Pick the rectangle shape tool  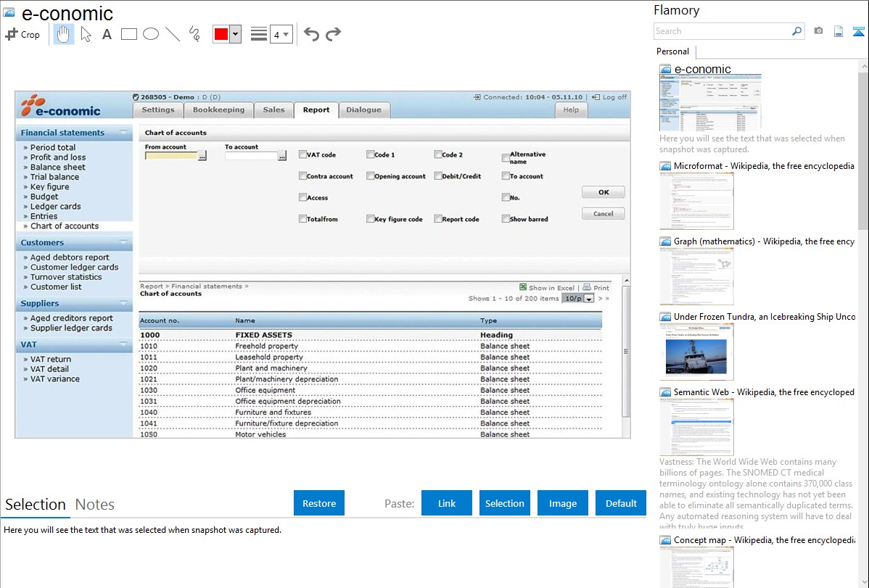click(x=128, y=34)
